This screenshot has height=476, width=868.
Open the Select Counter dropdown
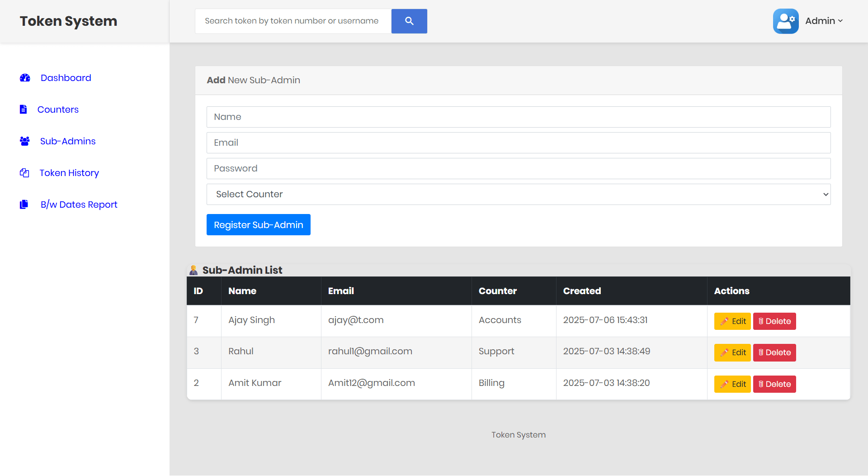(518, 194)
